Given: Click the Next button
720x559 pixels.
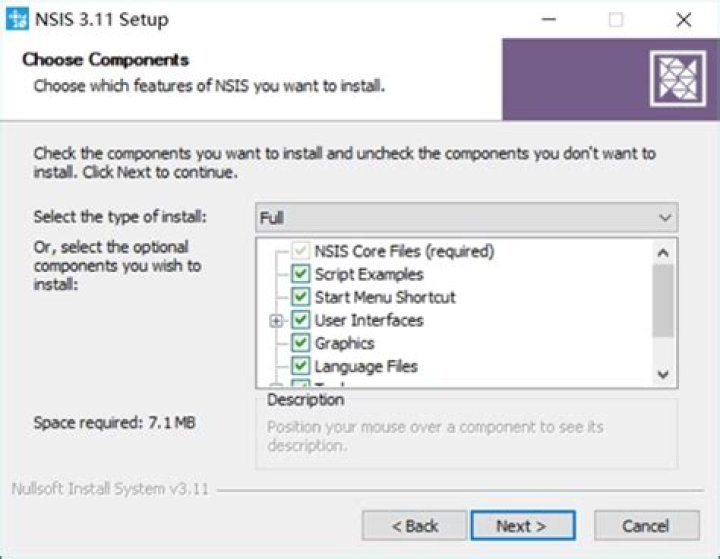Looking at the screenshot, I should click(x=521, y=526).
